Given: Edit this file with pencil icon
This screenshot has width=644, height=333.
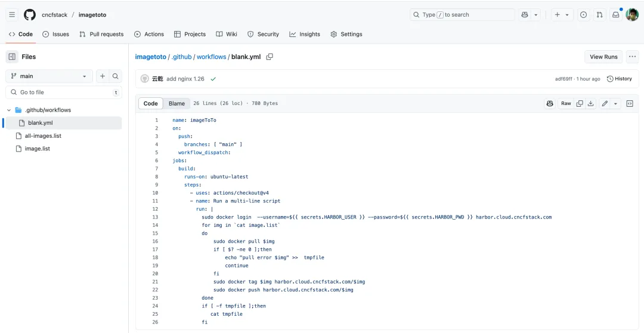Looking at the screenshot, I should point(605,103).
